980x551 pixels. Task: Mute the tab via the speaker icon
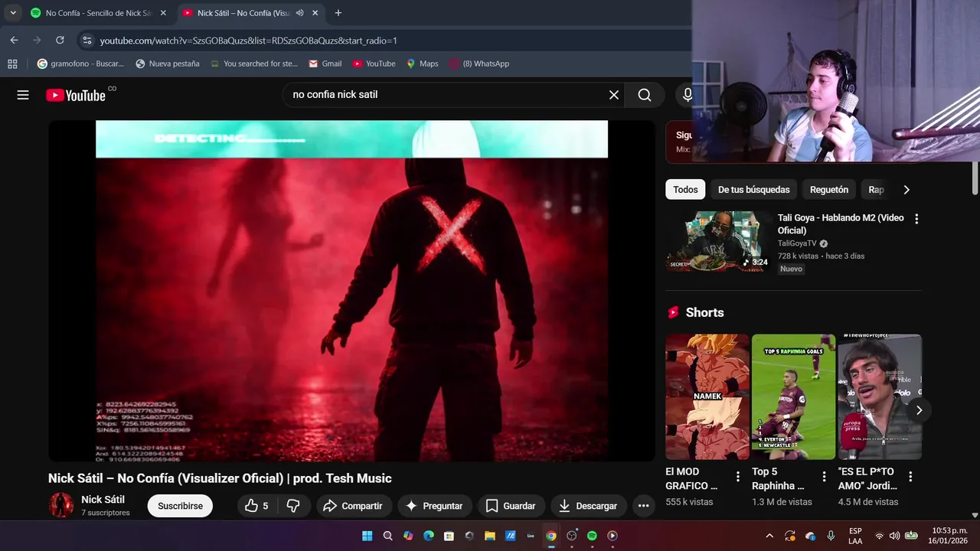point(299,13)
